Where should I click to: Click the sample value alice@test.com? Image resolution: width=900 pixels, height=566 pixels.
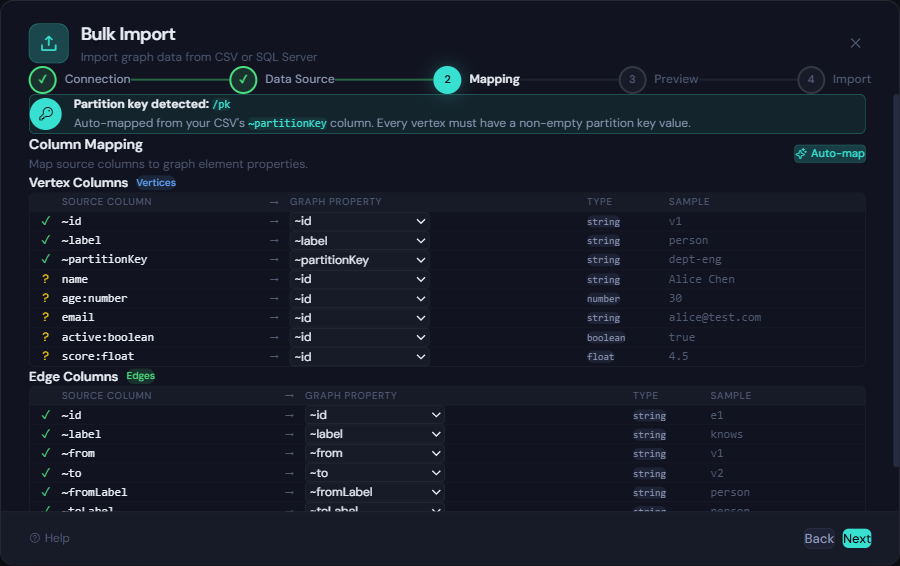tap(715, 317)
